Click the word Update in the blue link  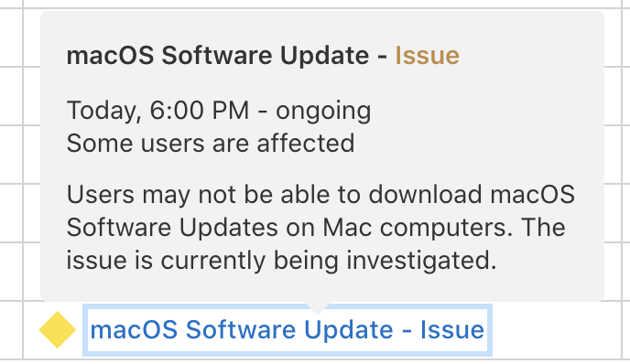pos(348,331)
